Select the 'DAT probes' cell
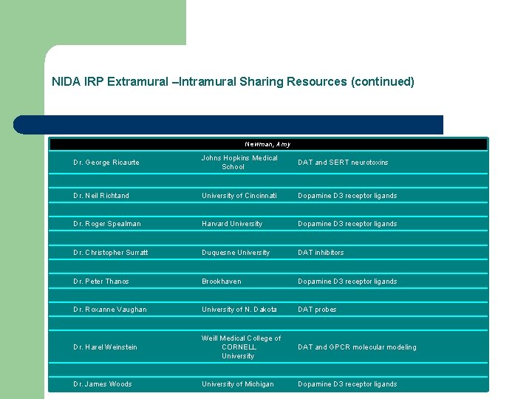The height and width of the screenshot is (399, 532). pyautogui.click(x=317, y=310)
